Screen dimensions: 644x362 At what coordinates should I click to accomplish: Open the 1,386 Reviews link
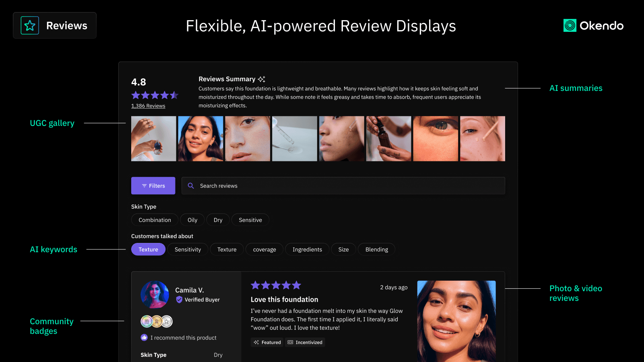(148, 106)
